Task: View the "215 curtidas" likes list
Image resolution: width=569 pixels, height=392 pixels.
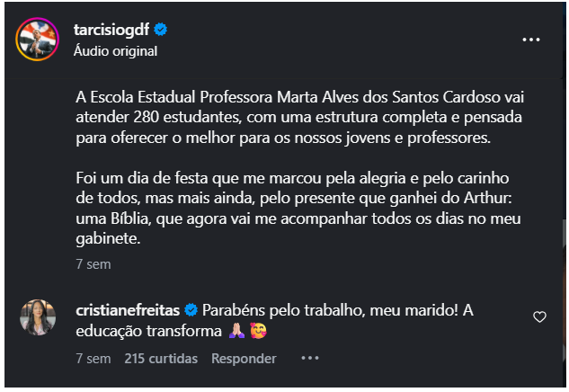Action: point(161,358)
